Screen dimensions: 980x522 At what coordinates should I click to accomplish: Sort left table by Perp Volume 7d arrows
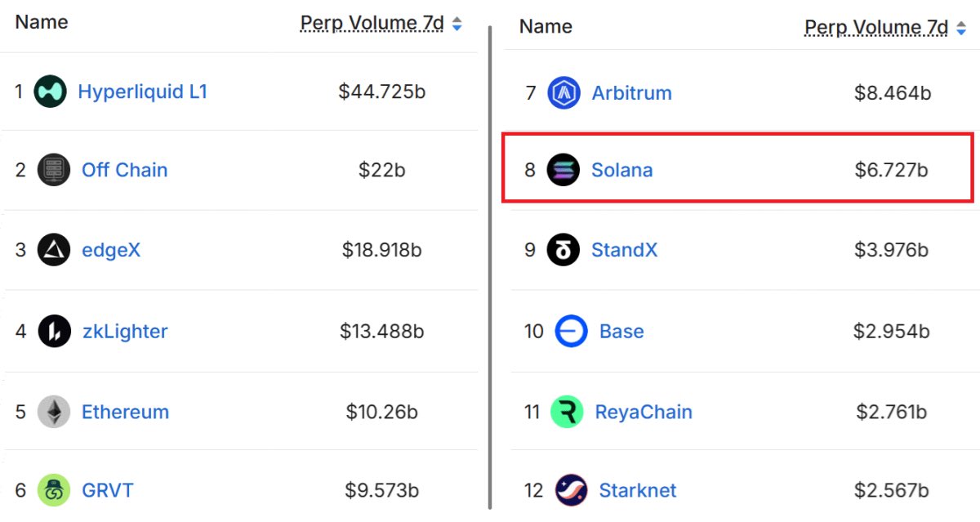coord(457,24)
